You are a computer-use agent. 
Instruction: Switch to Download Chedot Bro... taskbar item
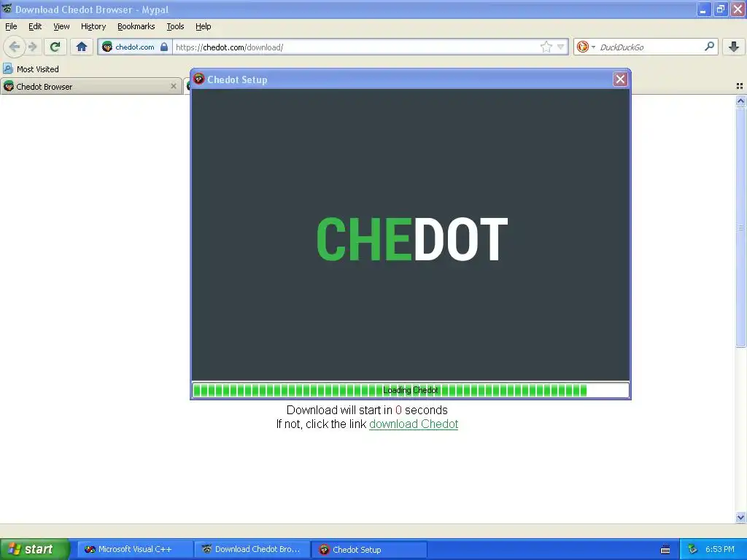[252, 549]
